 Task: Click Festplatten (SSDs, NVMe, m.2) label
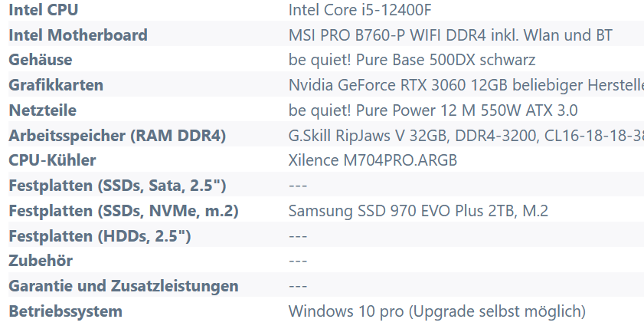pyautogui.click(x=123, y=211)
